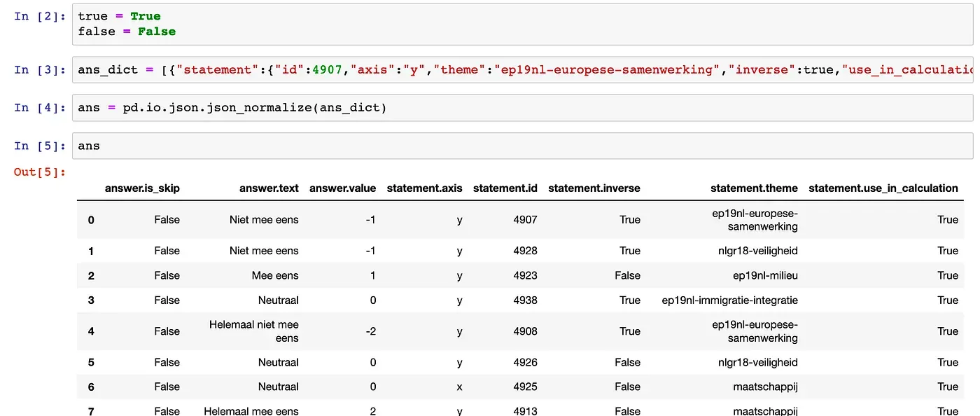The image size is (980, 416).
Task: Click the answer.is_skip 'False' in row 0
Action: tap(167, 220)
